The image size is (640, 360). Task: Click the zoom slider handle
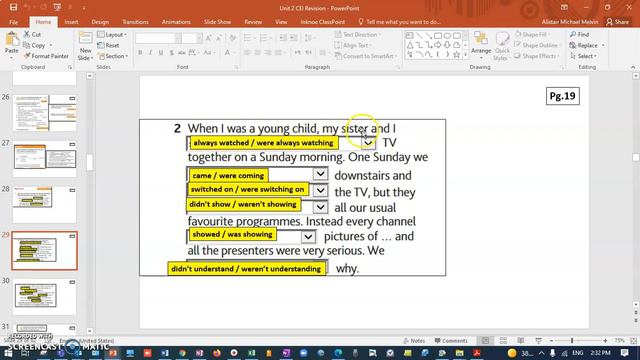point(572,340)
